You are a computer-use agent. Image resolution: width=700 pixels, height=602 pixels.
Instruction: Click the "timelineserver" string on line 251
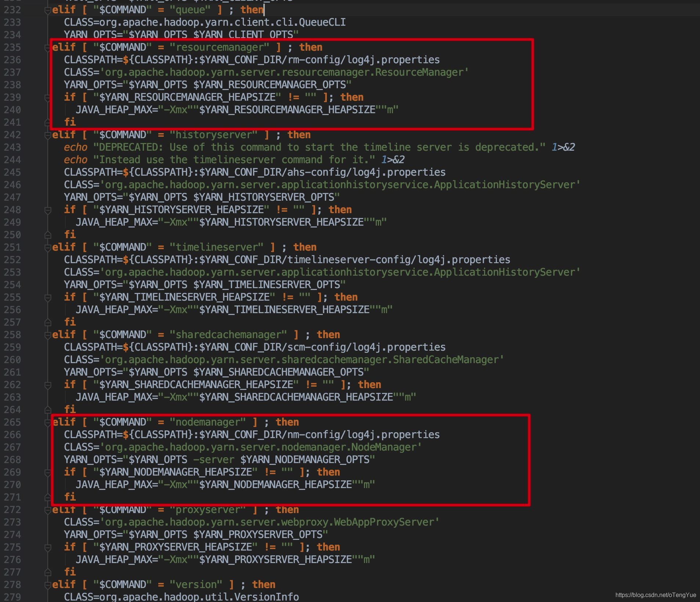[217, 247]
